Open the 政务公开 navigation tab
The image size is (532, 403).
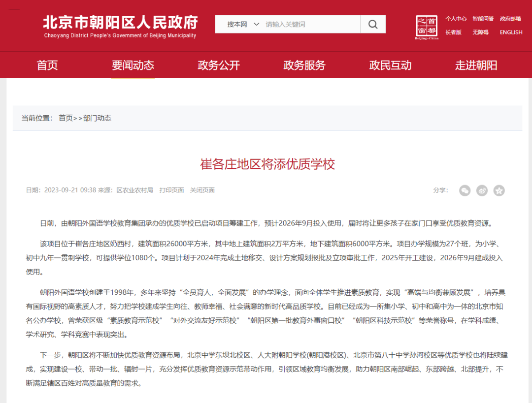click(219, 65)
